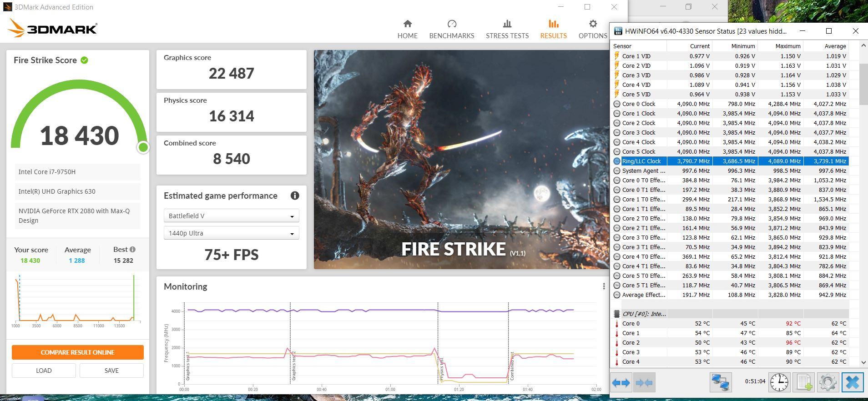Click the HWiNFO64 title bar app icon

coord(618,31)
